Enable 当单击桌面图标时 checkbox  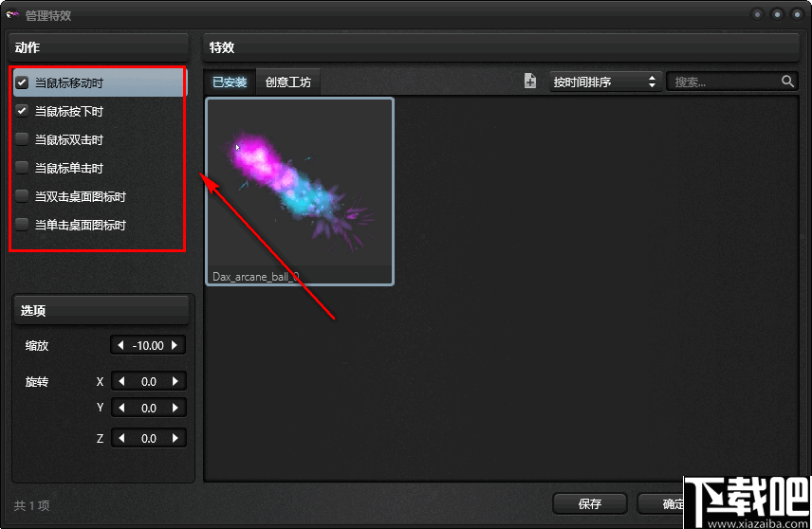pyautogui.click(x=22, y=225)
